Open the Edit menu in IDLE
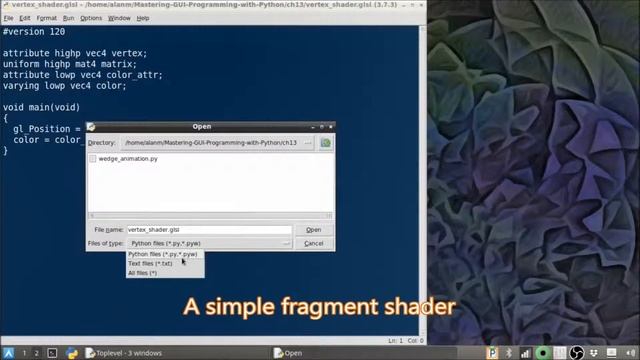The height and width of the screenshot is (360, 640). click(x=24, y=18)
